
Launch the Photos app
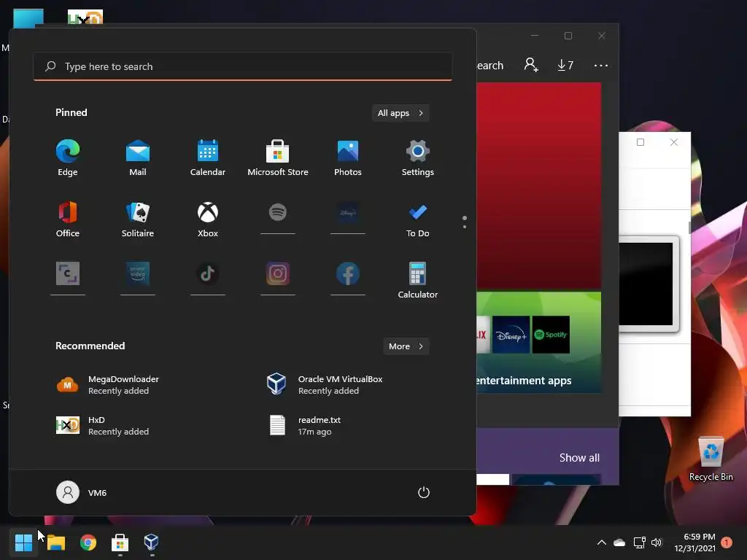[x=348, y=158]
